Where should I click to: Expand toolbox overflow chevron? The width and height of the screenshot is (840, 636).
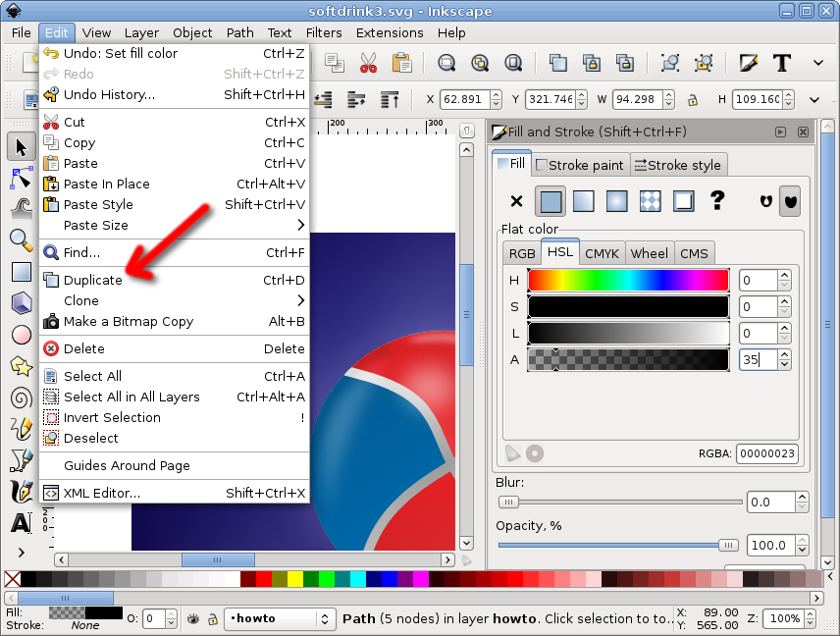(21, 553)
